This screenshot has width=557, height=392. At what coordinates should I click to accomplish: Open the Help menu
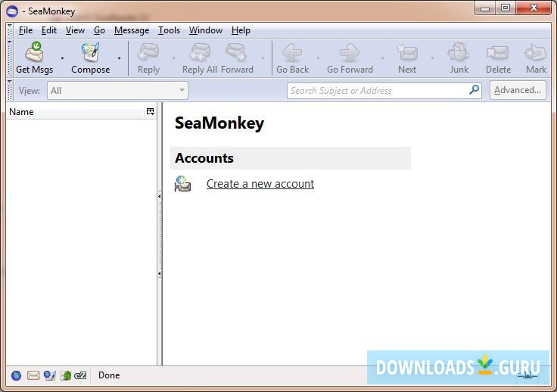point(241,30)
